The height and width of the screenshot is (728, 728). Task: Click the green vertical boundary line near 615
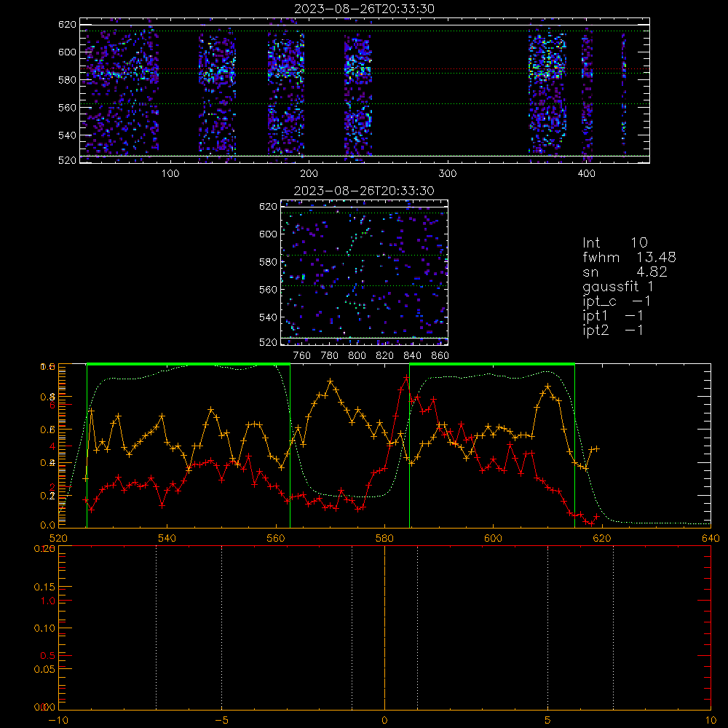pos(575,446)
